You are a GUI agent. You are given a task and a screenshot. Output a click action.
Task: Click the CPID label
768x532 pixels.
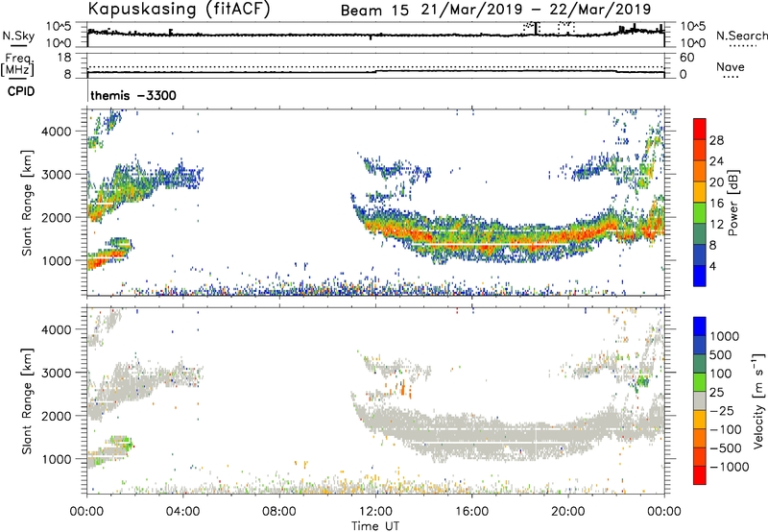(x=21, y=91)
